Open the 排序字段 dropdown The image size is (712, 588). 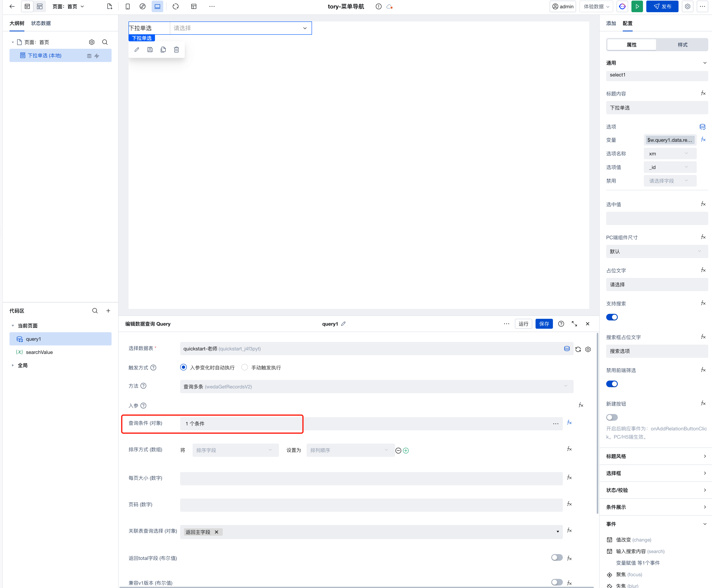[x=235, y=450]
